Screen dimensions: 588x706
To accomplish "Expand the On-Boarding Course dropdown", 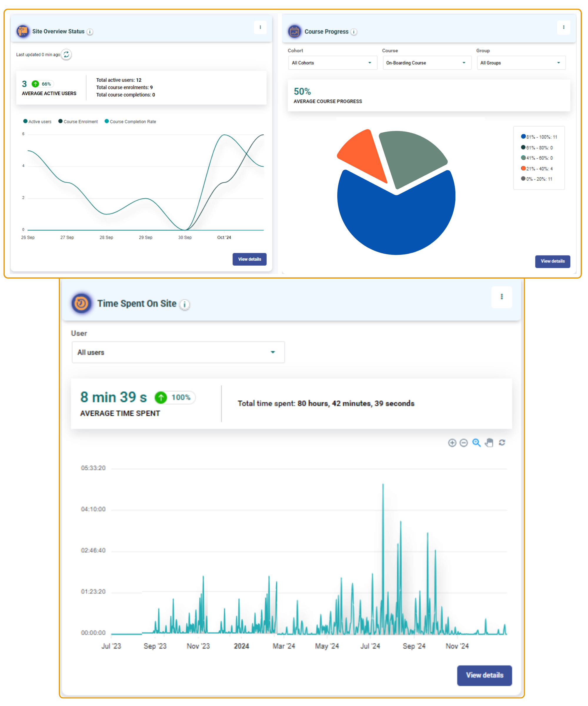I will pos(427,63).
